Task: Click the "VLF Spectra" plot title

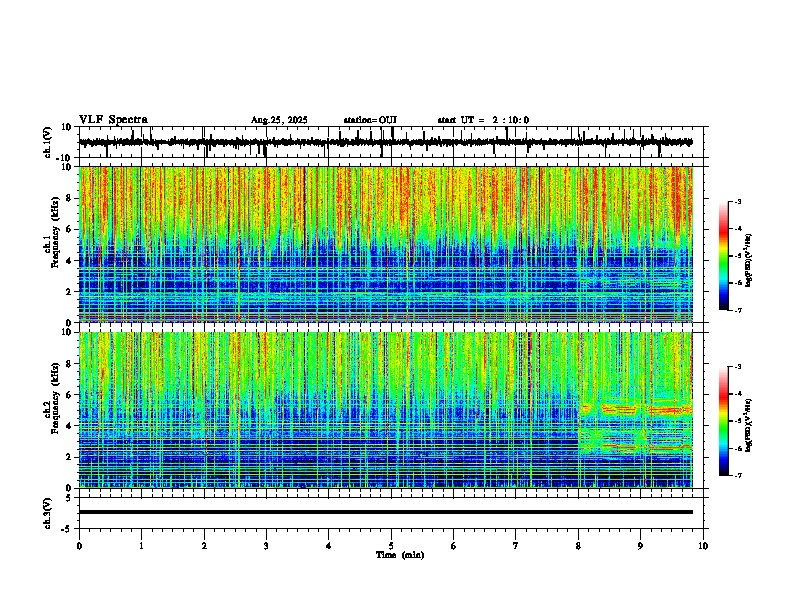Action: tap(113, 120)
